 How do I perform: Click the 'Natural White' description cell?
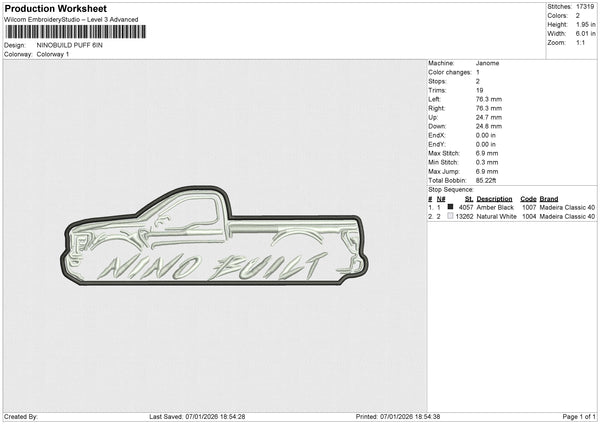[x=497, y=217]
